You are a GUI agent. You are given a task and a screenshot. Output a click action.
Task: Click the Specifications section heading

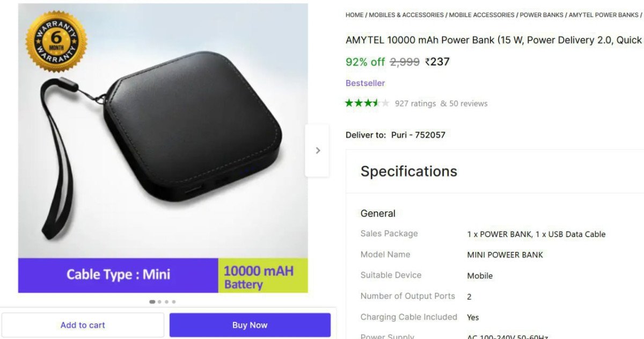(409, 171)
